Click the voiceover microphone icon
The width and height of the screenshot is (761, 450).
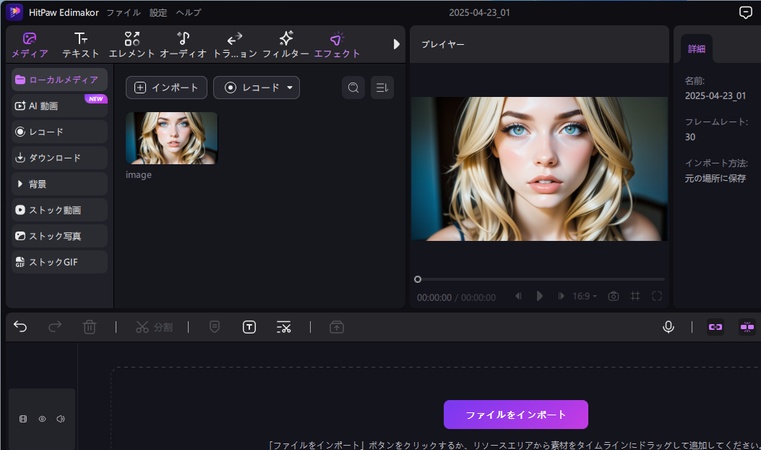tap(668, 327)
